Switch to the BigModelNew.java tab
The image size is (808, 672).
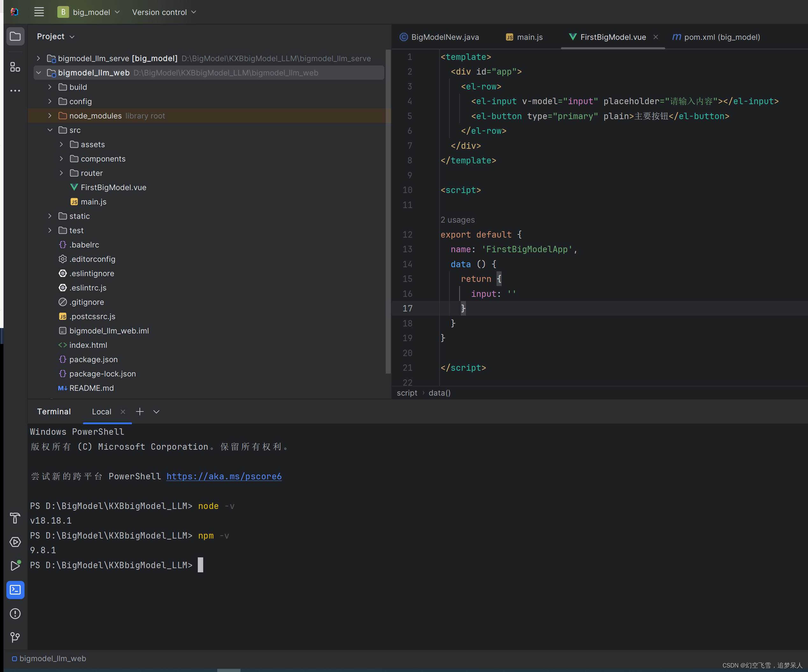point(440,37)
